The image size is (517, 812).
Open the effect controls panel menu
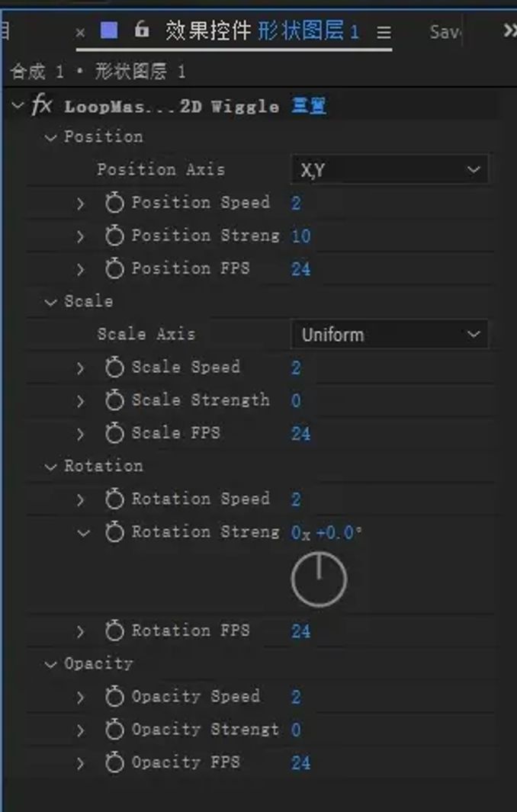tap(384, 32)
